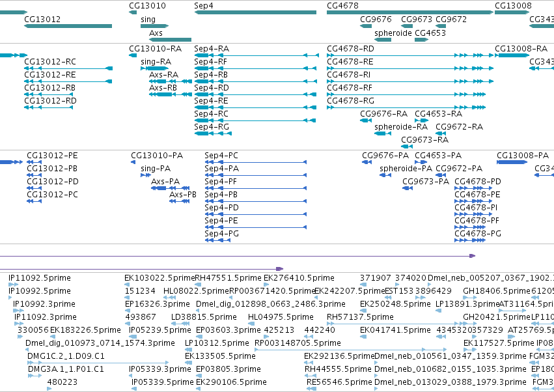Click EST IP11092.5prime
Image resolution: width=554 pixels, height=392 pixels.
tap(40, 278)
